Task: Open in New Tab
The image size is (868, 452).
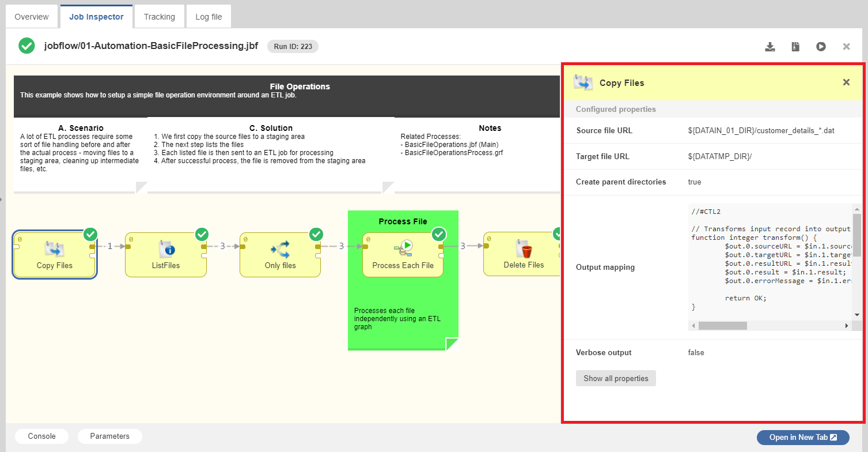Action: coord(803,437)
